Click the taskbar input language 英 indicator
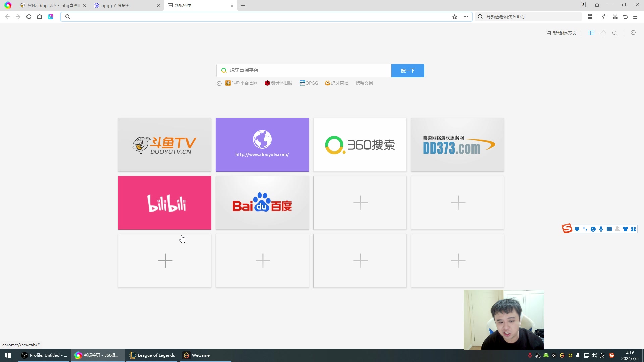This screenshot has width=644, height=362. point(602,355)
